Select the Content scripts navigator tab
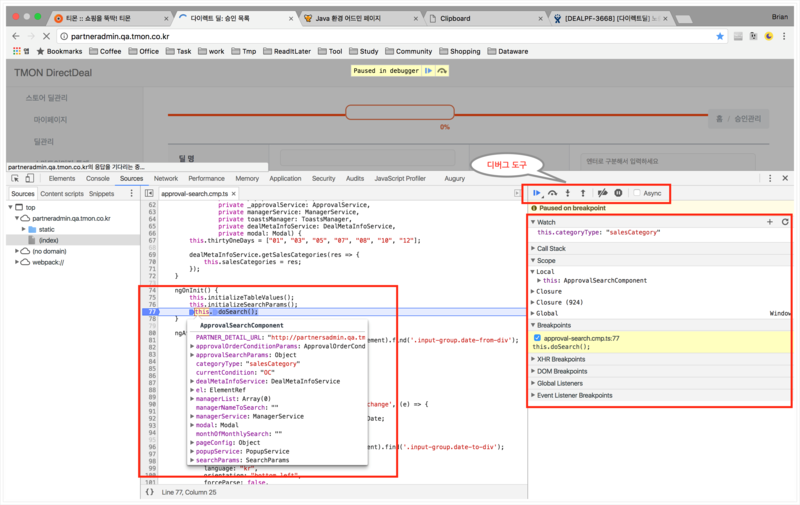The image size is (800, 505). click(62, 194)
